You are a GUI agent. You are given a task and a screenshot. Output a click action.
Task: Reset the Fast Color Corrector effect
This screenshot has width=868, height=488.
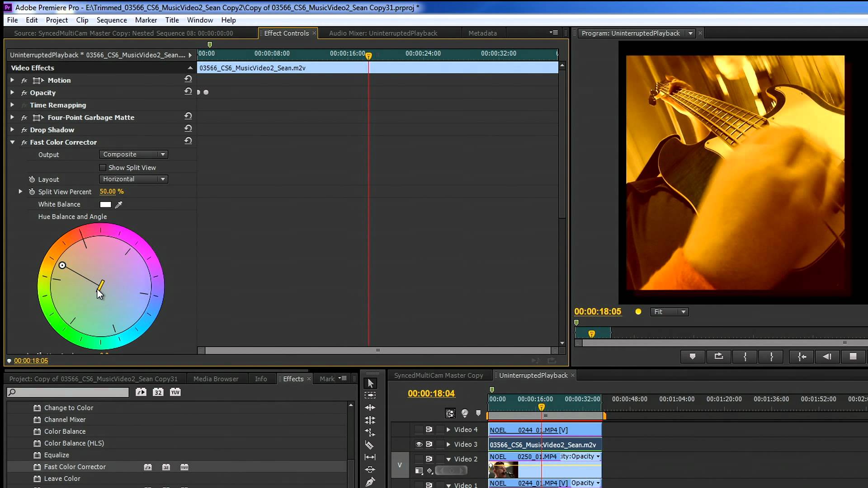point(188,141)
